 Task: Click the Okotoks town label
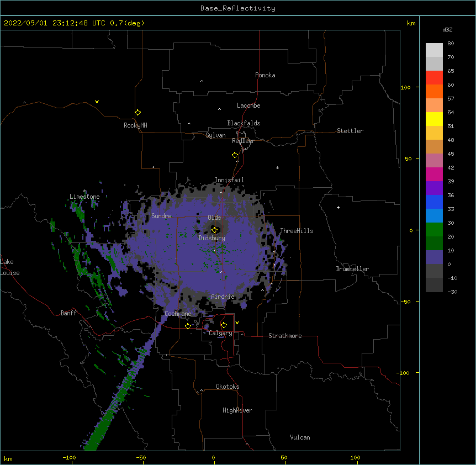228,387
